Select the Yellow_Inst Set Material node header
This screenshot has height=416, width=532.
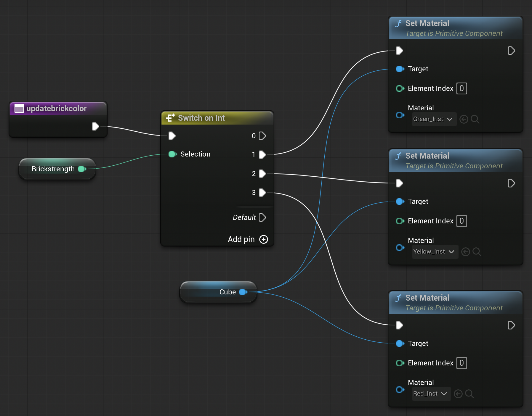pos(456,161)
